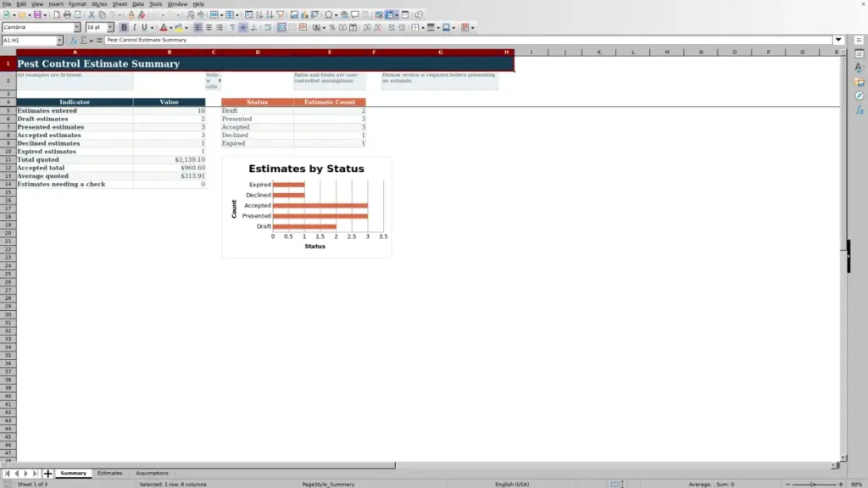Open sidebar Navigator compass icon
868x488 pixels.
click(860, 96)
